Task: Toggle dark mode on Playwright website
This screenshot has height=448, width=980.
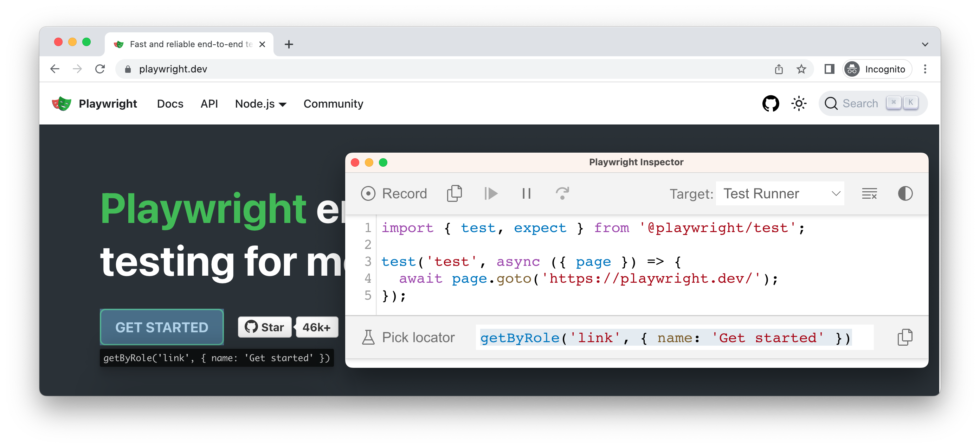Action: coord(798,104)
